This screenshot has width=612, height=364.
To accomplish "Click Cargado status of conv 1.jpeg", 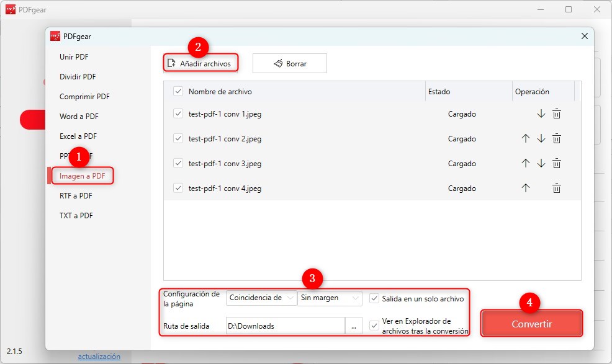I will (462, 114).
